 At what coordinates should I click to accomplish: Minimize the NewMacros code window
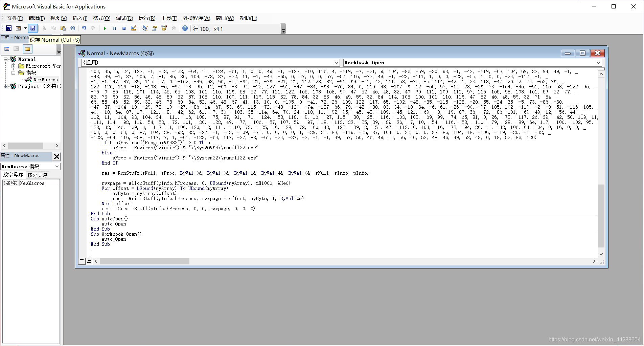(568, 53)
